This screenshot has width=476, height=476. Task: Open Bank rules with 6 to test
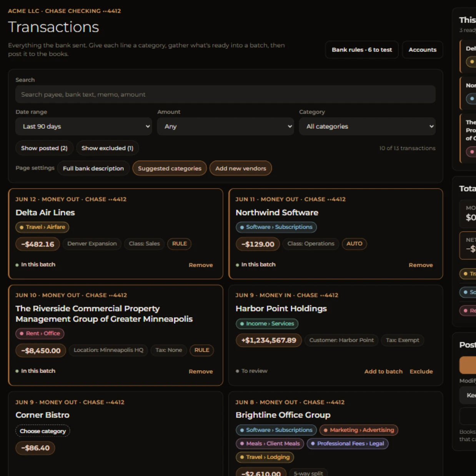(362, 50)
